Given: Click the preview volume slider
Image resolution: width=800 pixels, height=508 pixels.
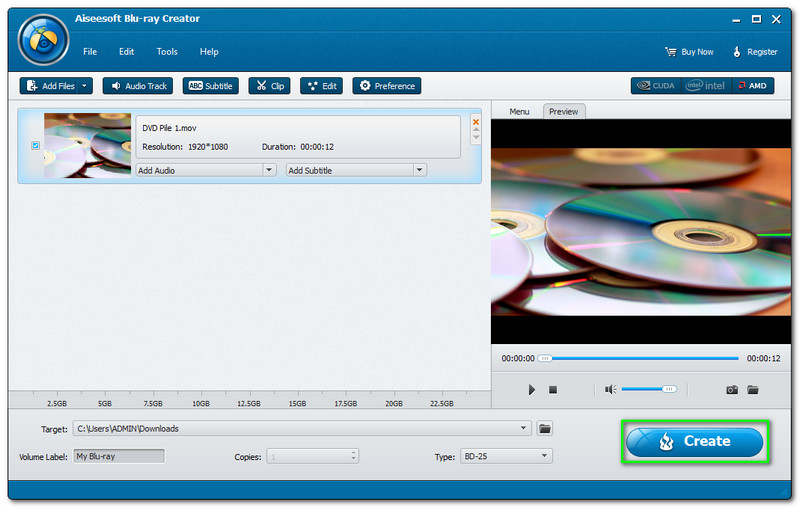Looking at the screenshot, I should click(x=649, y=389).
